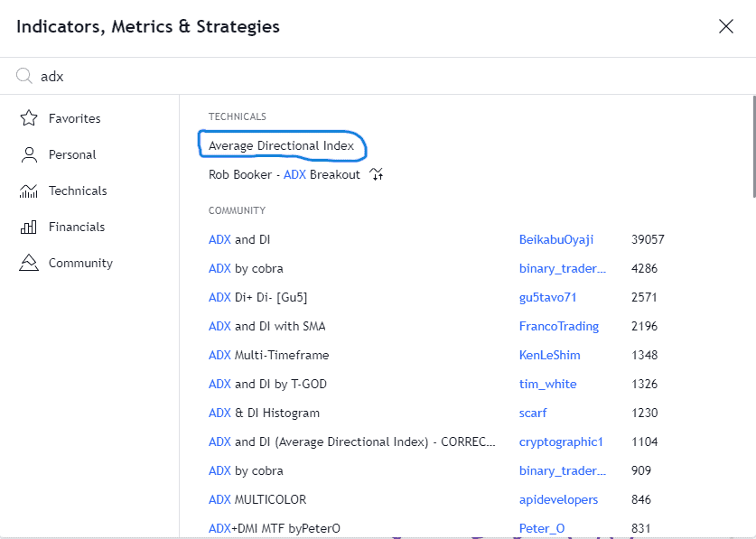
Task: Switch to the Personal category label
Action: pyautogui.click(x=72, y=154)
